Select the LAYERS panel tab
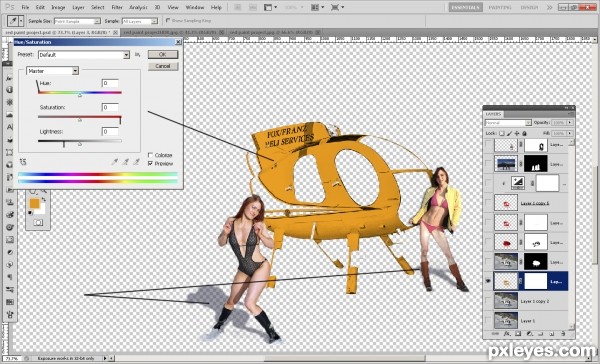This screenshot has height=364, width=600. pos(493,114)
